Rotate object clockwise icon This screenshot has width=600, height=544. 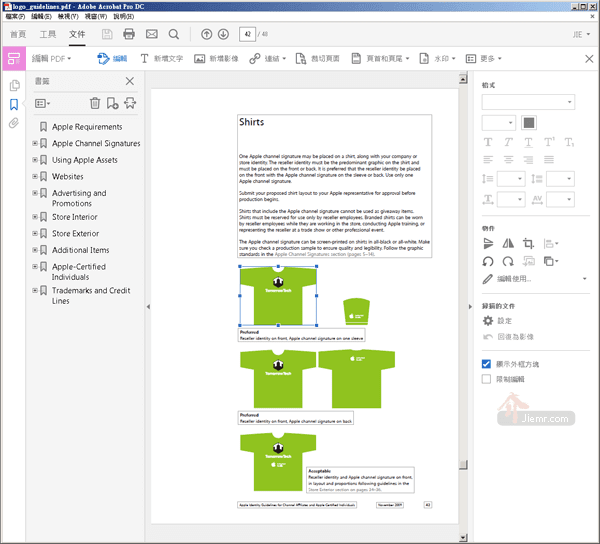point(508,262)
